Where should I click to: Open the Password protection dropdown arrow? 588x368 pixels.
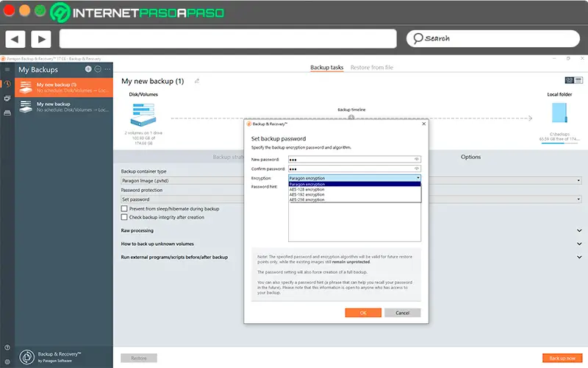(578, 199)
